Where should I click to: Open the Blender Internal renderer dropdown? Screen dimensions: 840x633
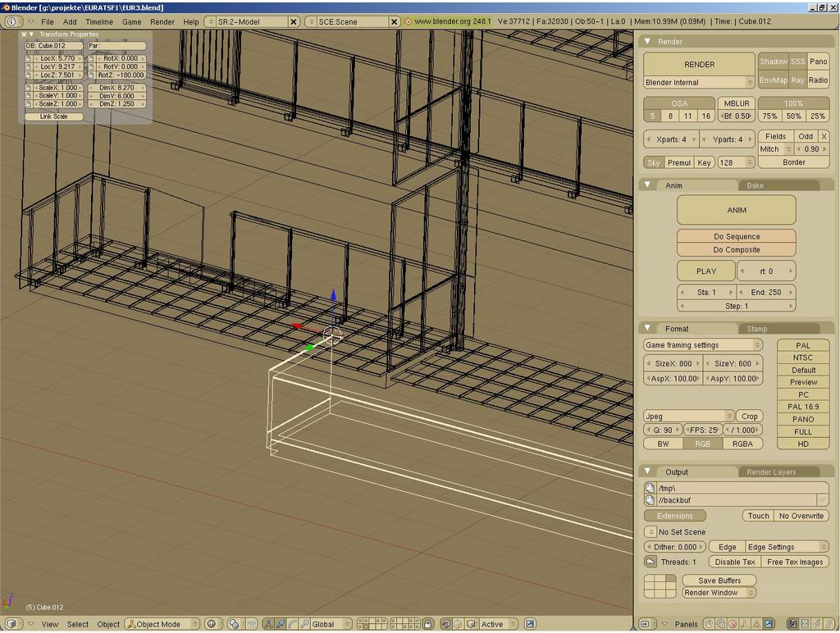coord(699,83)
